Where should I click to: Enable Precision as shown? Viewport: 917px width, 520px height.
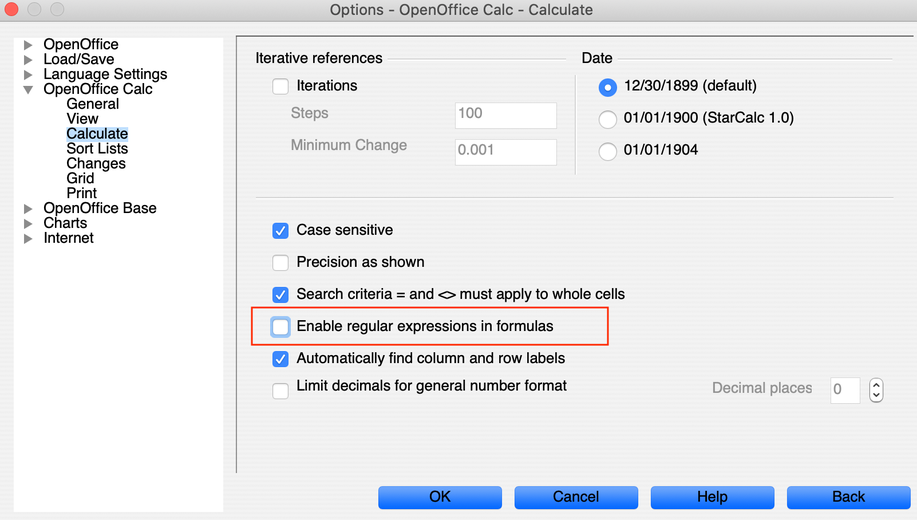[280, 263]
